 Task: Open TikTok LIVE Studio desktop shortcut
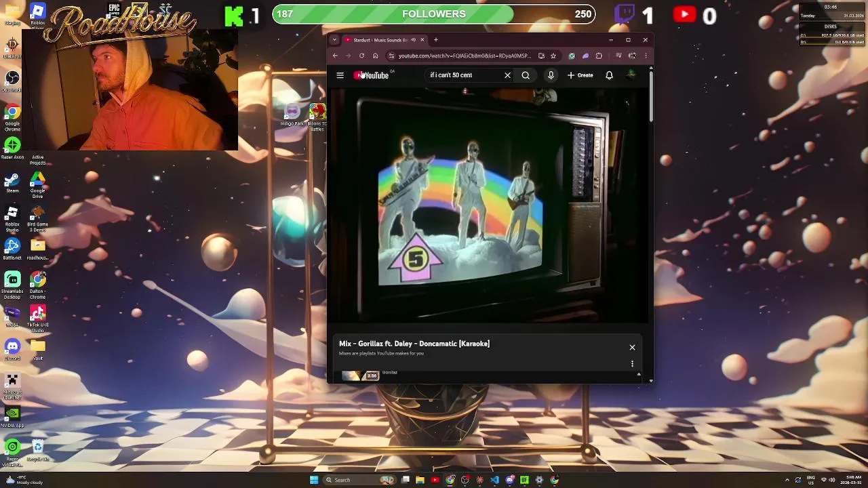[x=37, y=319]
